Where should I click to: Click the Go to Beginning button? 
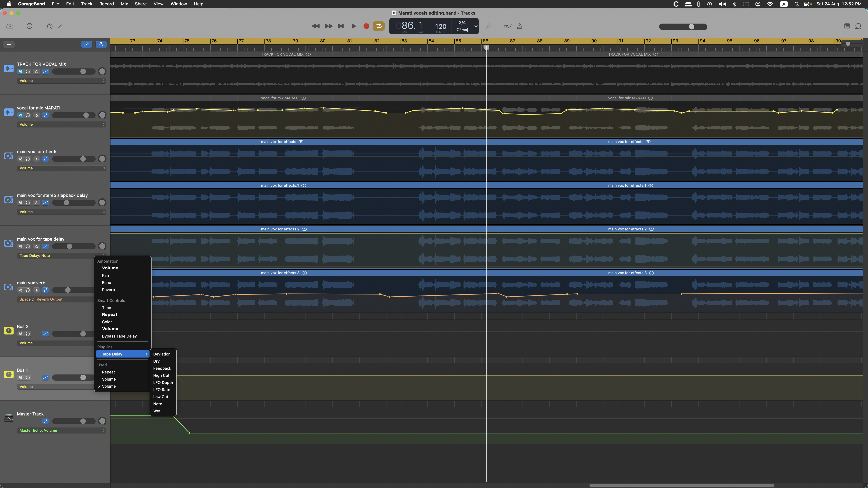(341, 26)
